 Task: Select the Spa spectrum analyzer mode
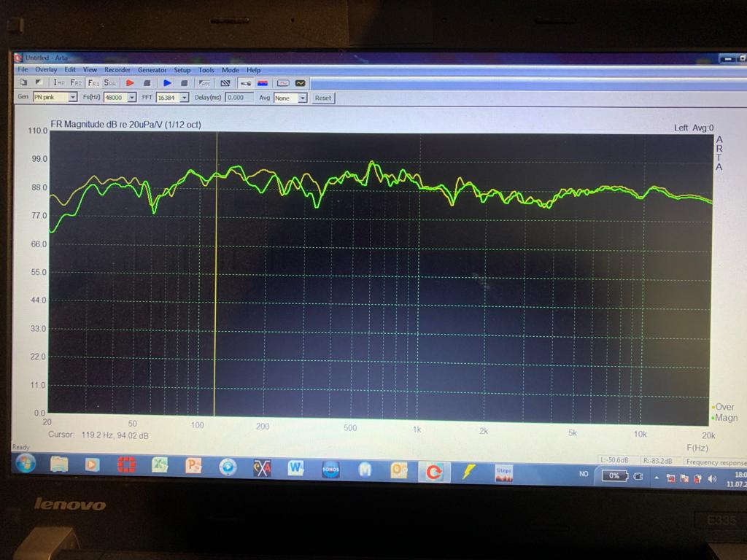(x=110, y=83)
